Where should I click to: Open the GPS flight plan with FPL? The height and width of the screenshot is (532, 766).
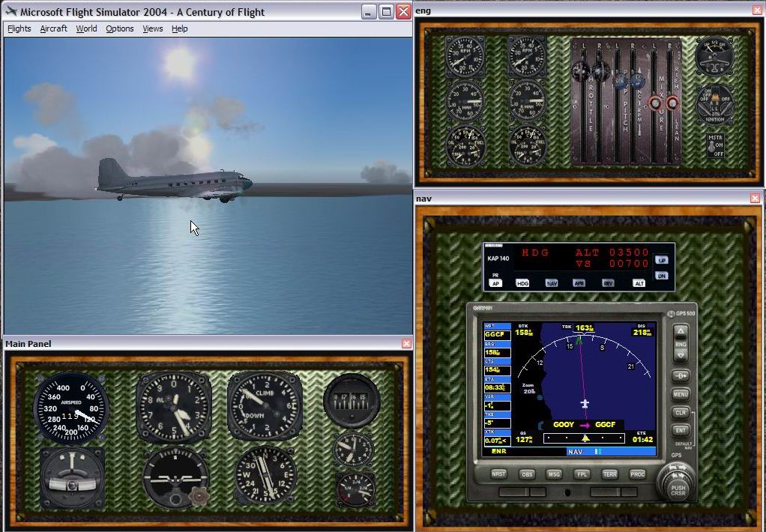581,474
